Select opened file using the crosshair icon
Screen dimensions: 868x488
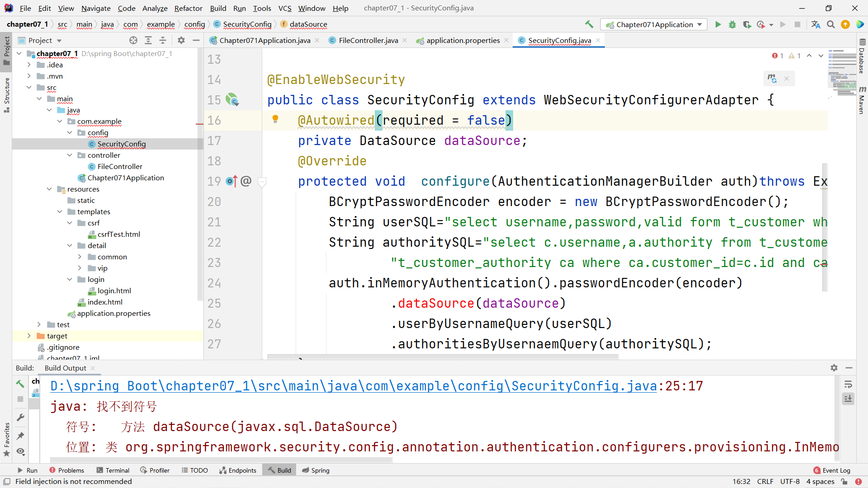coord(133,40)
